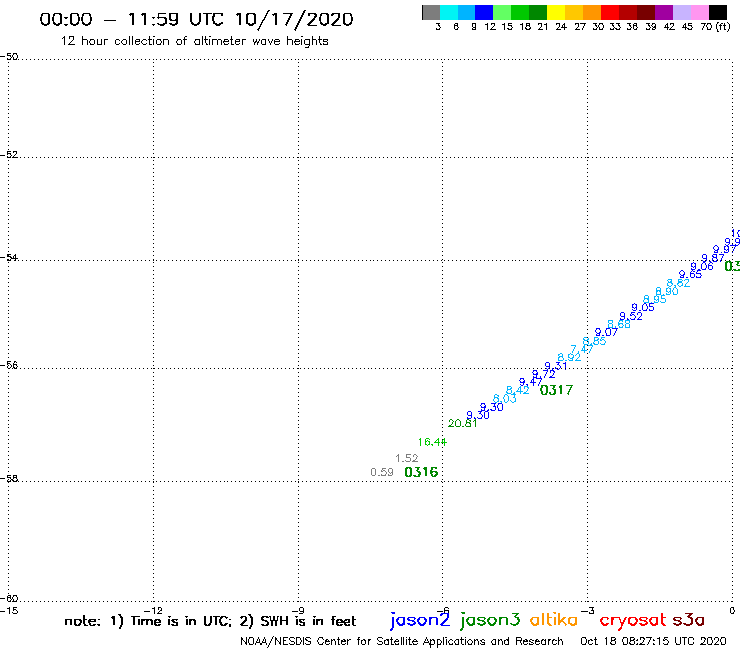
Task: Select the jason3 satellite legend label
Action: point(490,620)
